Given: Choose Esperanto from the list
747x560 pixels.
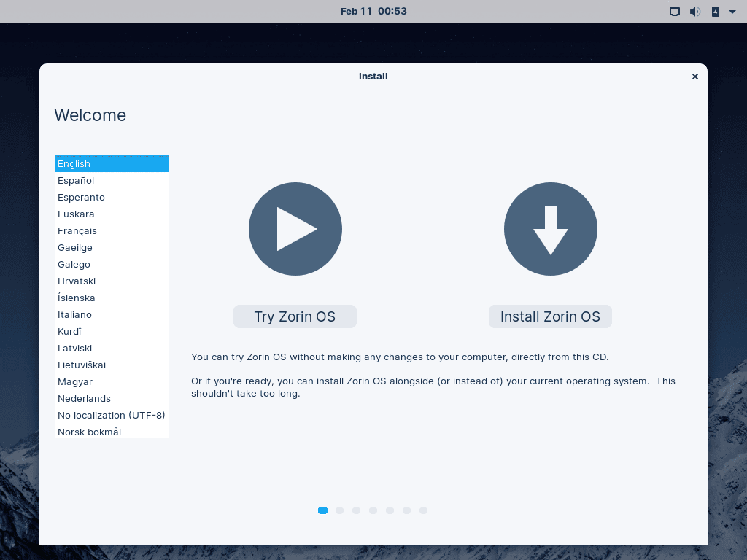Looking at the screenshot, I should tap(112, 197).
